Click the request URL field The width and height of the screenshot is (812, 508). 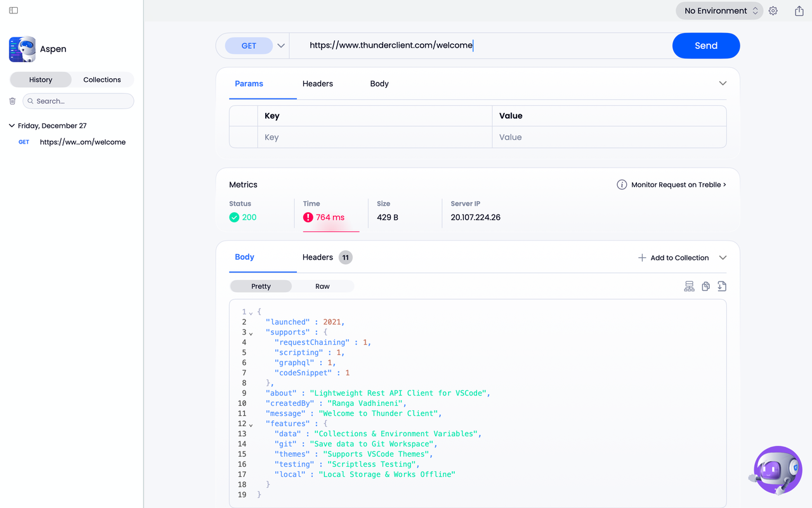(481, 46)
